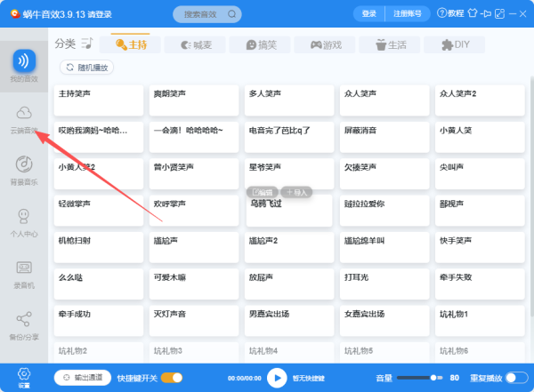Click the skin shirt icon in title bar
The height and width of the screenshot is (392, 534).
pos(473,13)
